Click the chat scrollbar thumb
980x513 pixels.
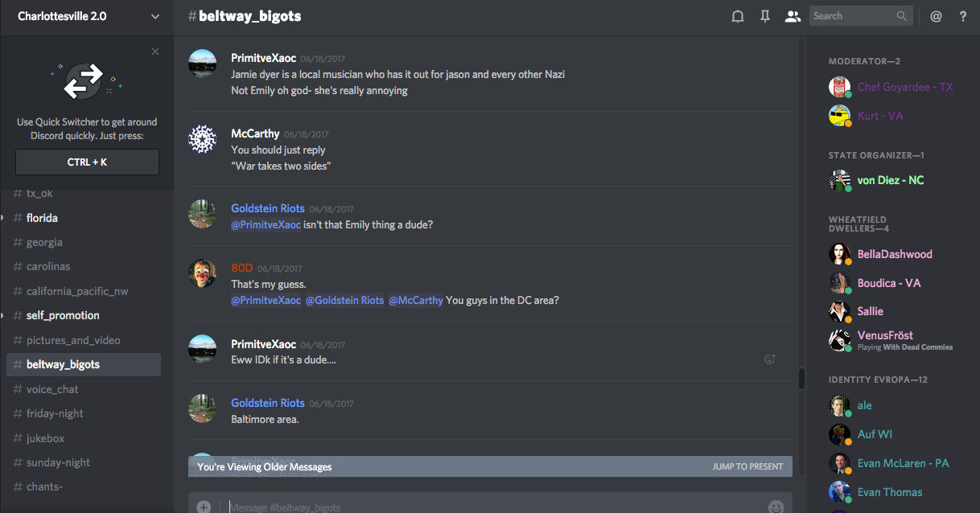click(801, 379)
